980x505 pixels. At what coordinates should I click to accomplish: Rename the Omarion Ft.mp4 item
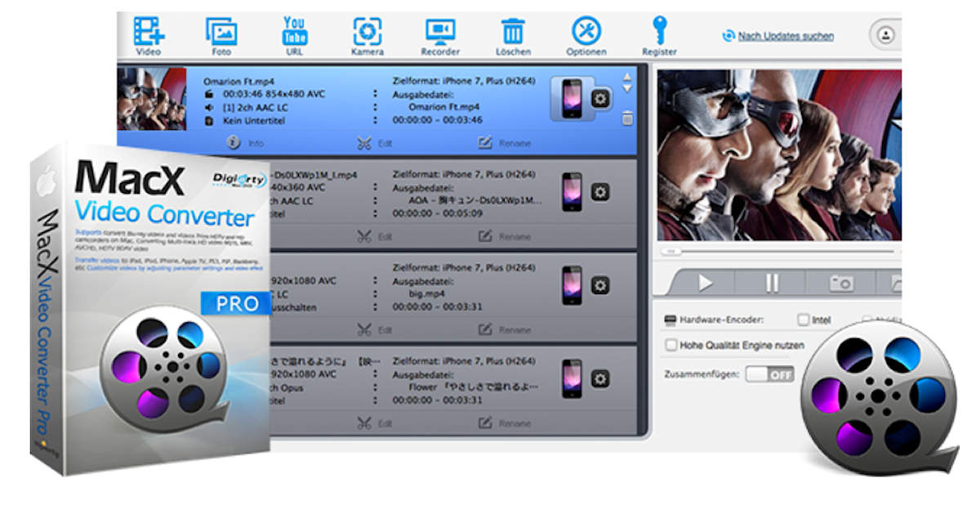505,144
